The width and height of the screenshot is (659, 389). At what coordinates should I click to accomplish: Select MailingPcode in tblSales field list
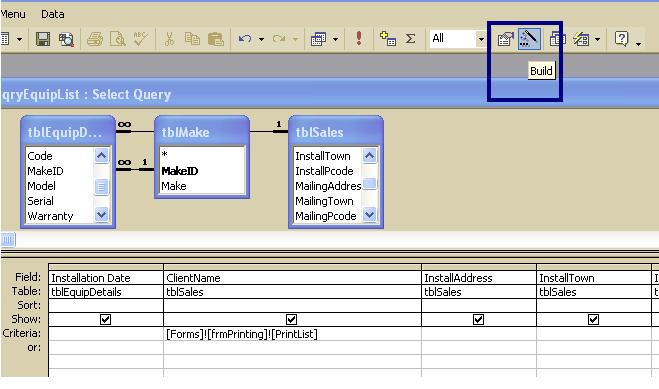tap(326, 216)
